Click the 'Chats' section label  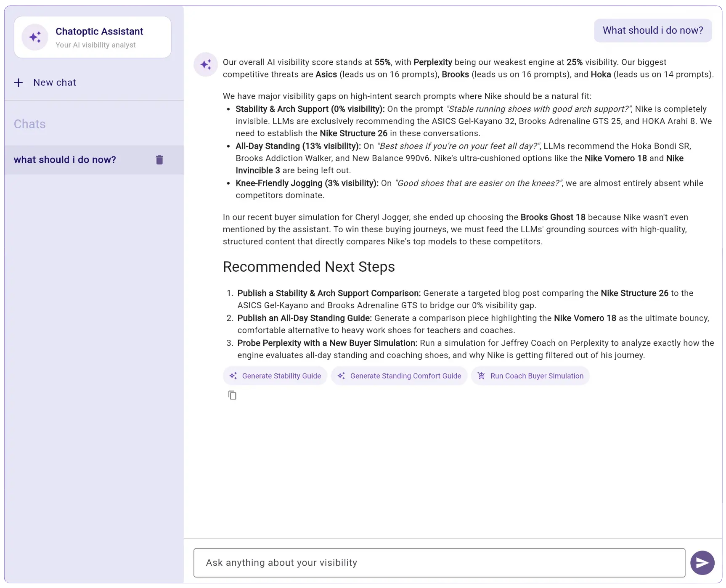pos(29,124)
